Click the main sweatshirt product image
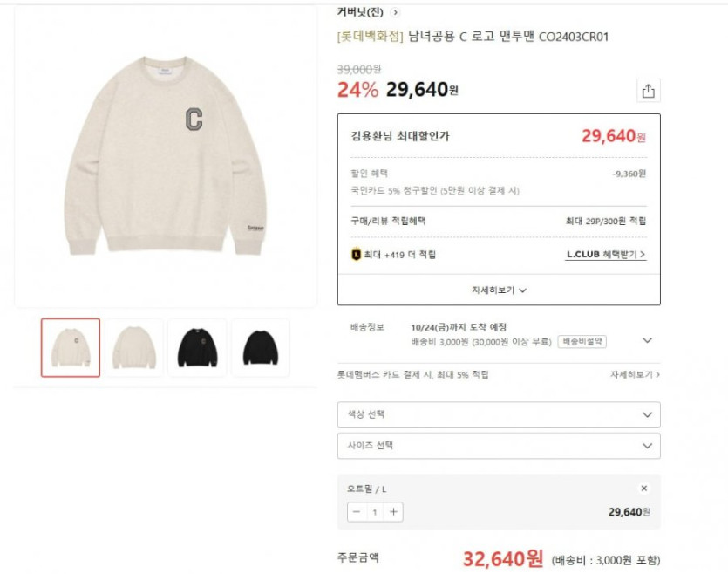 [x=166, y=157]
